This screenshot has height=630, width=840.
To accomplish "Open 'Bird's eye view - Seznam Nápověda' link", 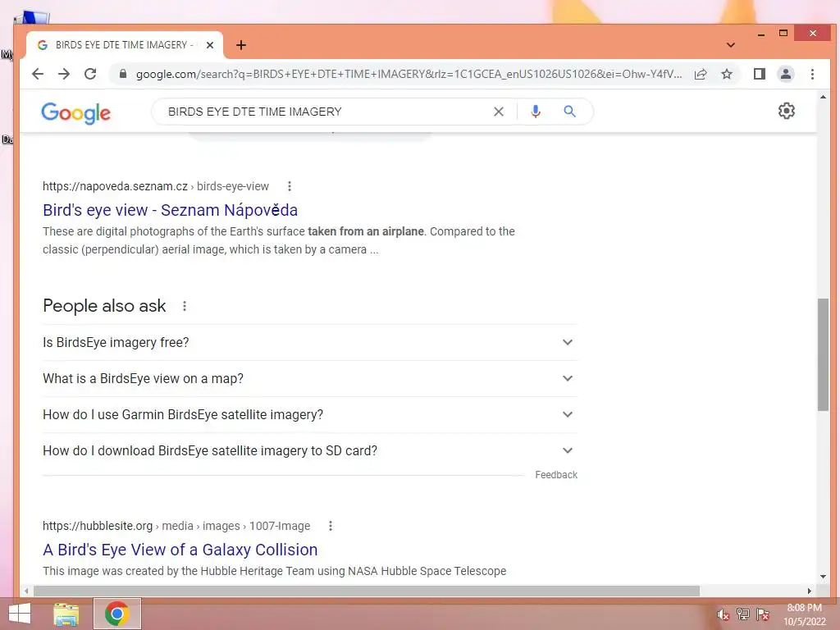I will pos(170,210).
